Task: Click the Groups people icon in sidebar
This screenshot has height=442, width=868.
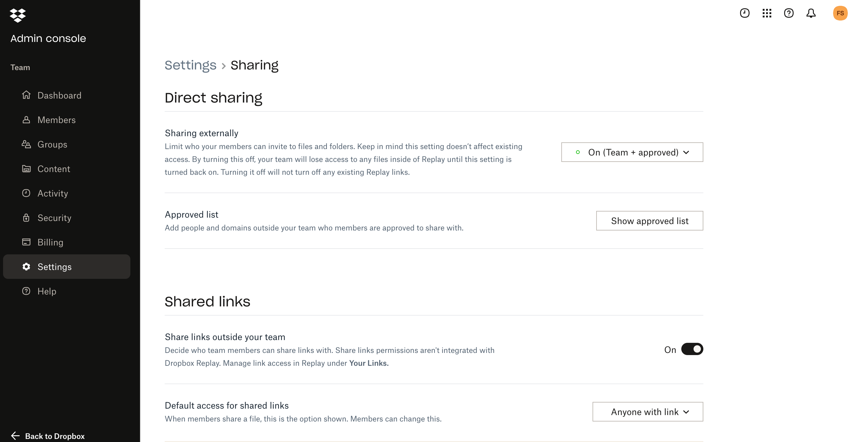Action: click(26, 144)
